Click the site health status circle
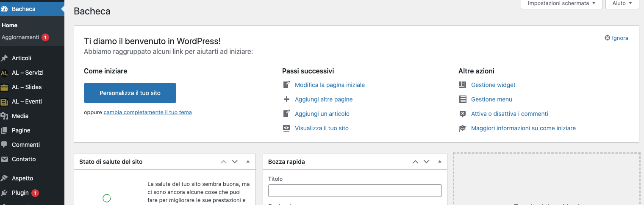 tap(107, 198)
